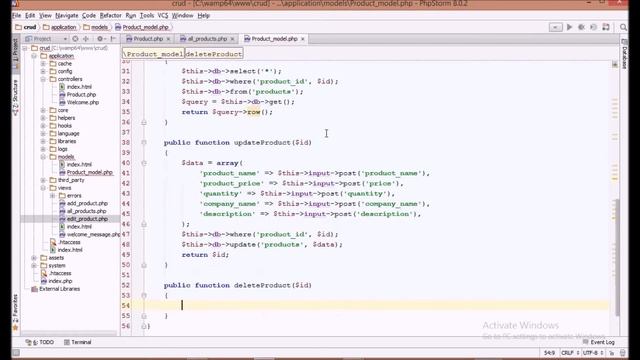This screenshot has height=360, width=640.
Task: Click the editor vertical scrollbar thumb
Action: pyautogui.click(x=617, y=257)
